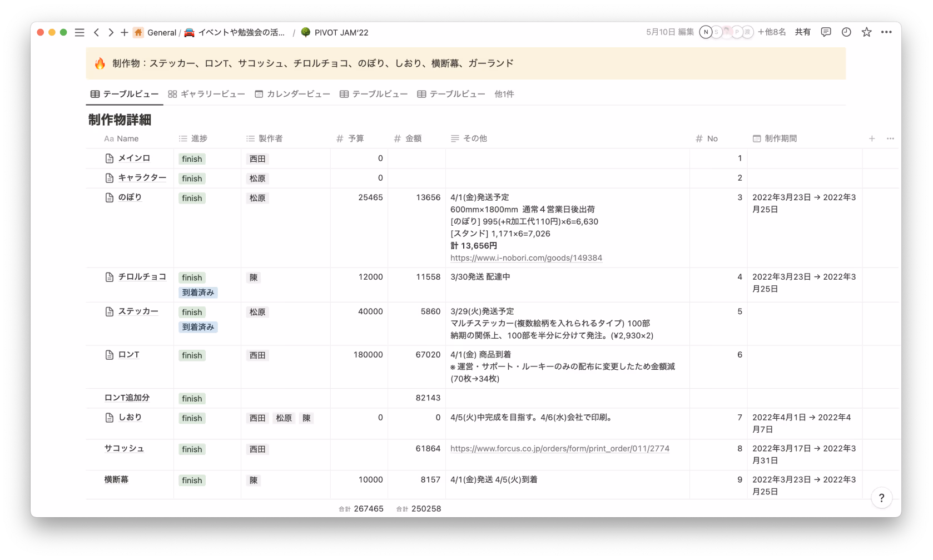The height and width of the screenshot is (560, 933).
Task: Go back with the left arrow
Action: coord(96,32)
